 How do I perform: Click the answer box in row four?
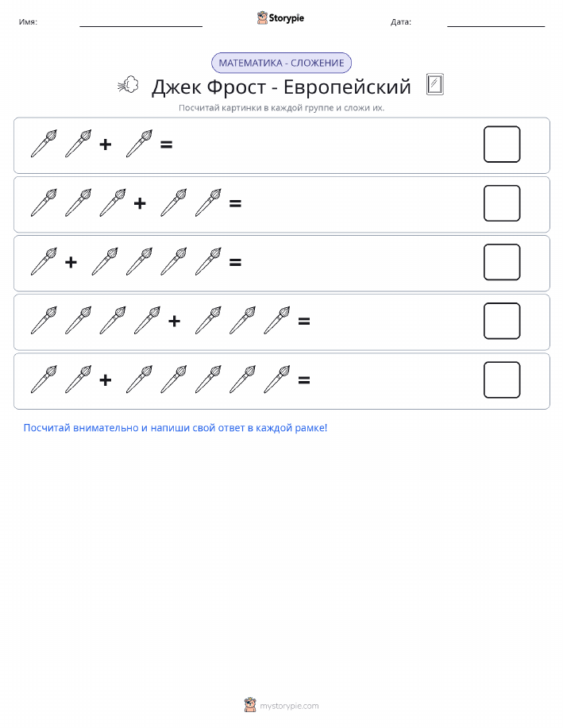pyautogui.click(x=502, y=321)
